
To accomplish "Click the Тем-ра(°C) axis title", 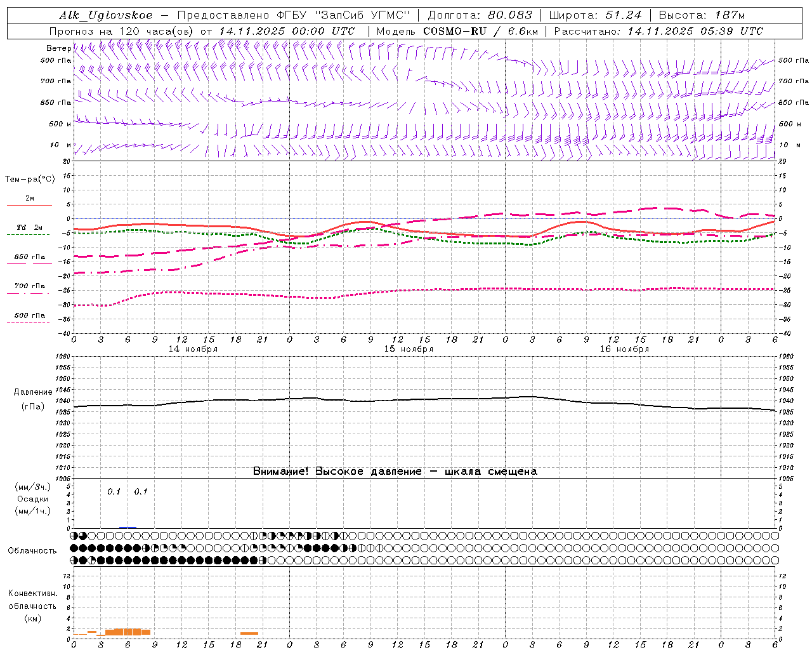I will (x=30, y=180).
